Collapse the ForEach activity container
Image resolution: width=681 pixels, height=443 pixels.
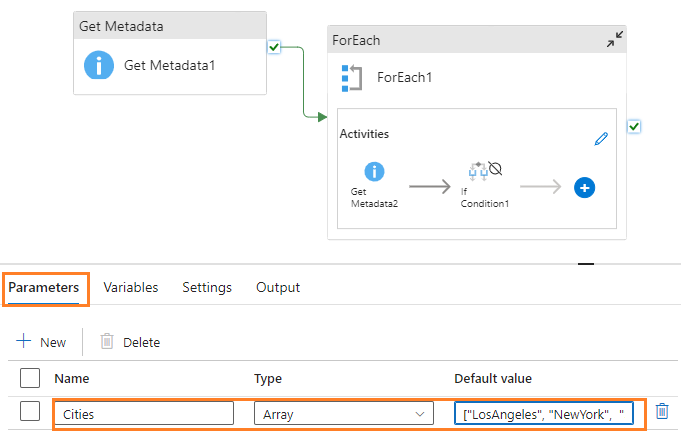click(x=615, y=40)
